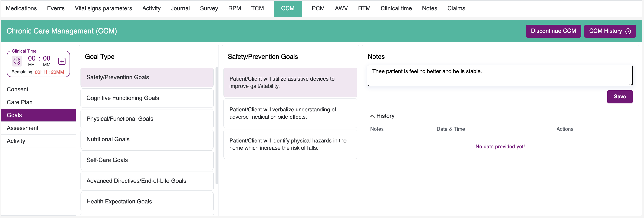Click the clinical time clock icon
The height and width of the screenshot is (218, 644).
[17, 61]
